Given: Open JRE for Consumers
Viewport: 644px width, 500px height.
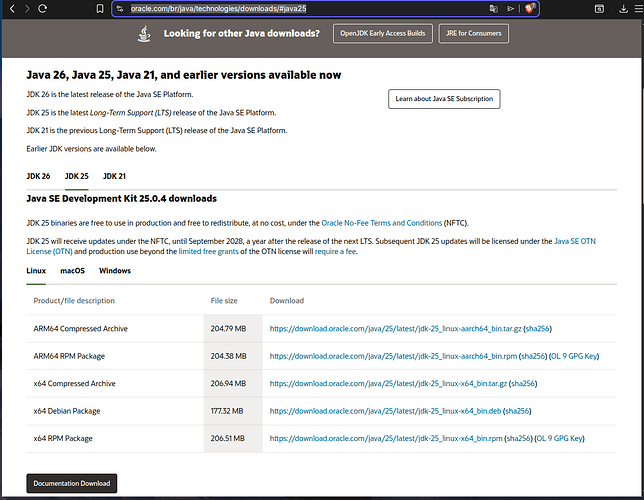Looking at the screenshot, I should pyautogui.click(x=474, y=33).
